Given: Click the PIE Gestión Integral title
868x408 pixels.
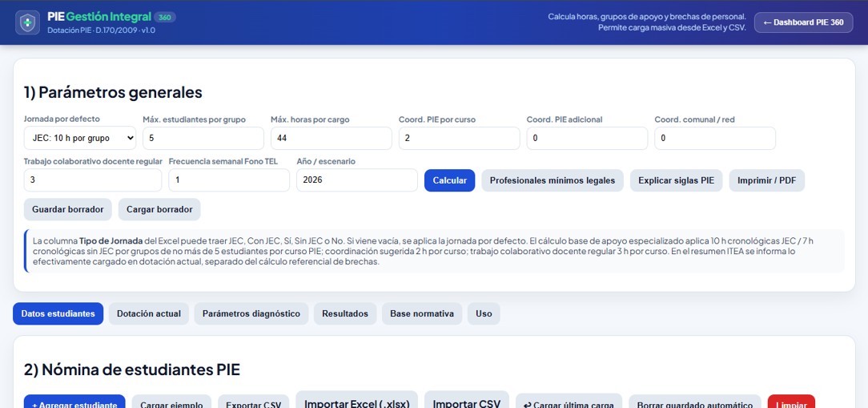Looking at the screenshot, I should click(99, 17).
